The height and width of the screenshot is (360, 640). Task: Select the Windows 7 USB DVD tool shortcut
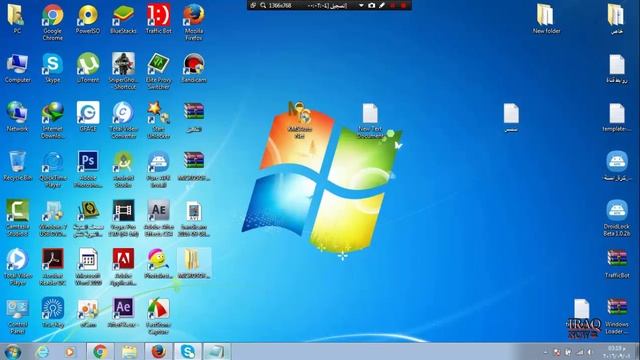point(53,217)
